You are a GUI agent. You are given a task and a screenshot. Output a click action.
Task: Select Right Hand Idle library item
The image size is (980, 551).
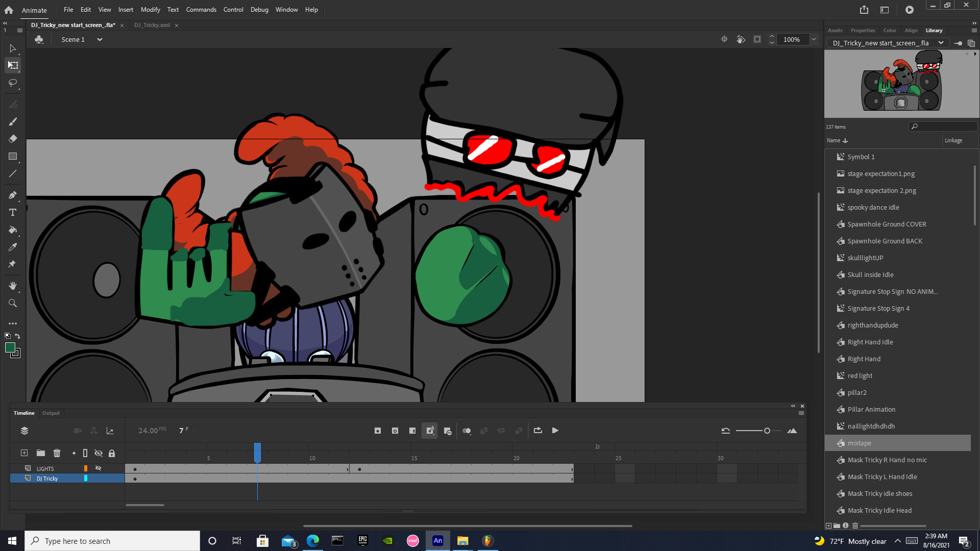(870, 342)
